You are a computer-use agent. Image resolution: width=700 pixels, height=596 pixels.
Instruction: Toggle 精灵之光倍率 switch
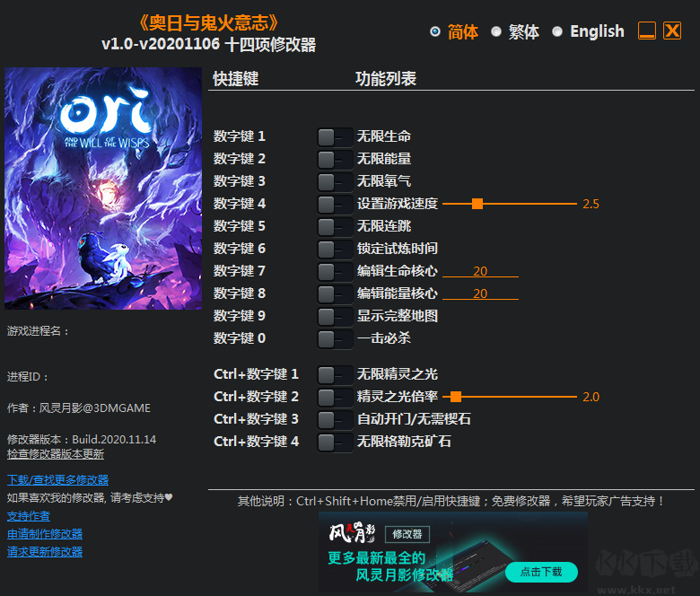pyautogui.click(x=336, y=398)
